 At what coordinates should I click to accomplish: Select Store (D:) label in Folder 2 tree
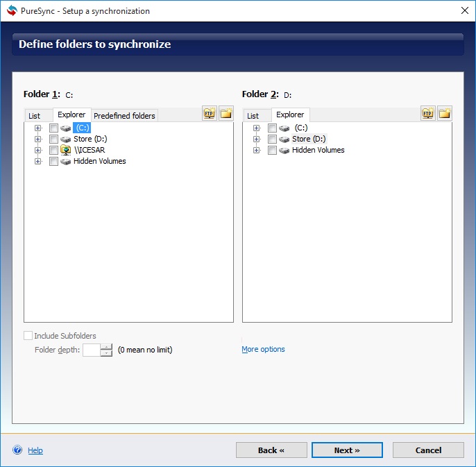309,139
